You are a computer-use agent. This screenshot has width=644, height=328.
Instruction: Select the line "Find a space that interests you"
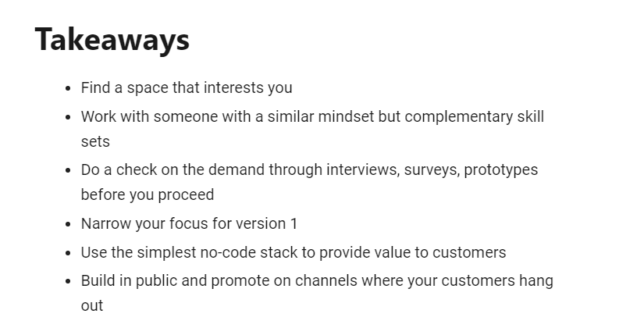[x=187, y=88]
